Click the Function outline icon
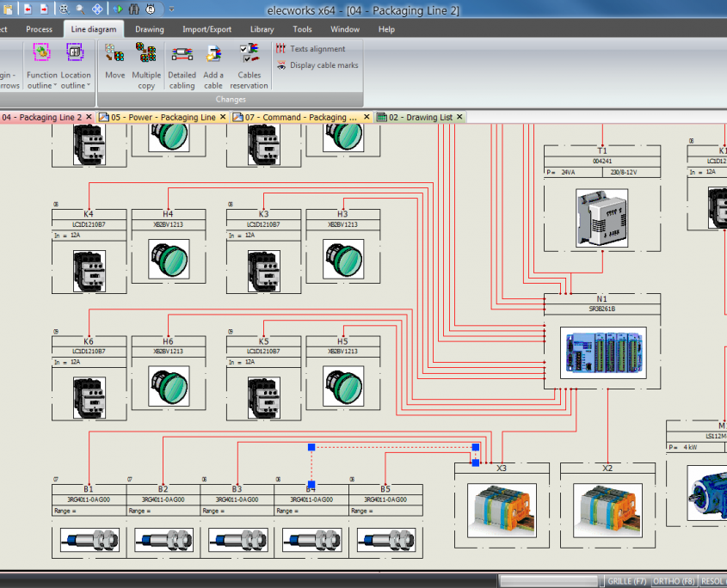727x588 pixels. (x=42, y=52)
